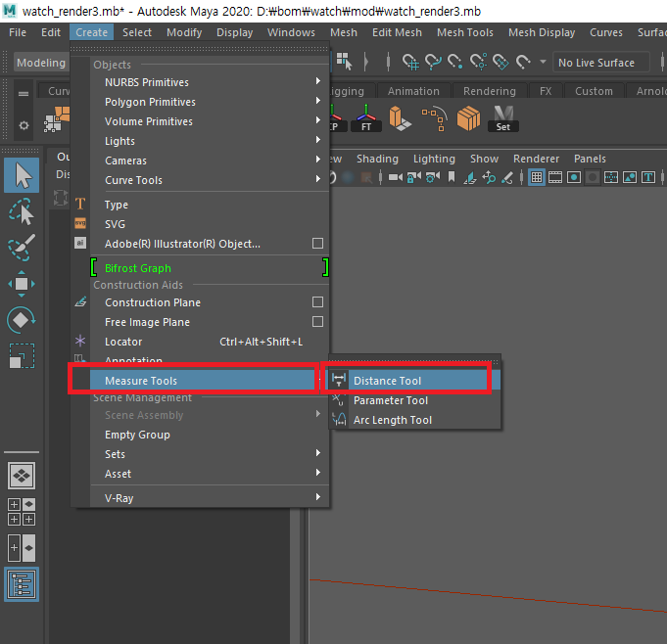Open viewport Shading menu
Image resolution: width=667 pixels, height=644 pixels.
pos(377,159)
